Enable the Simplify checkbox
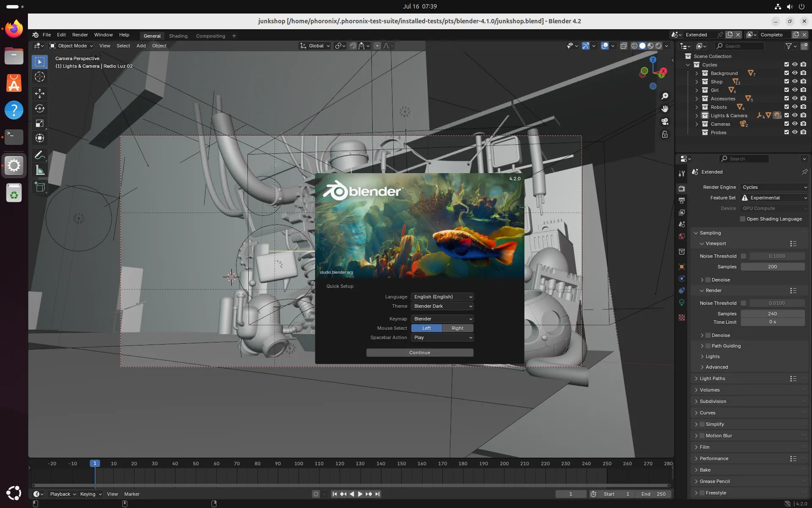This screenshot has width=812, height=508. click(702, 424)
